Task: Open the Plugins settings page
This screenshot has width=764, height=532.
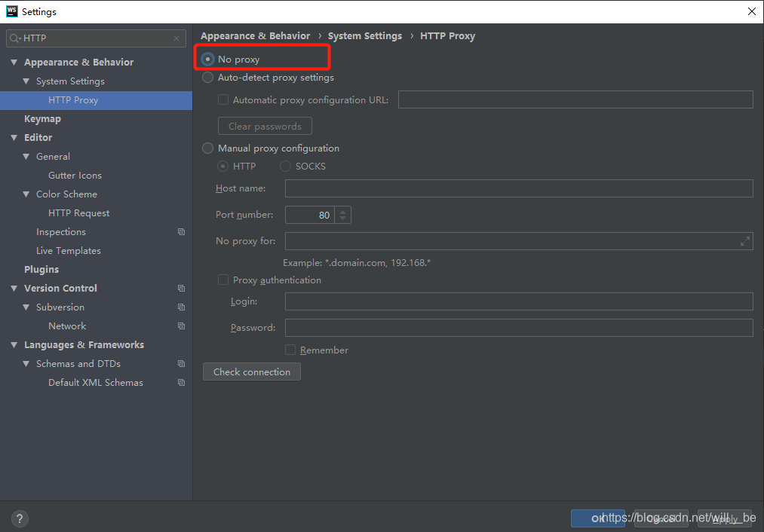Action: tap(41, 269)
